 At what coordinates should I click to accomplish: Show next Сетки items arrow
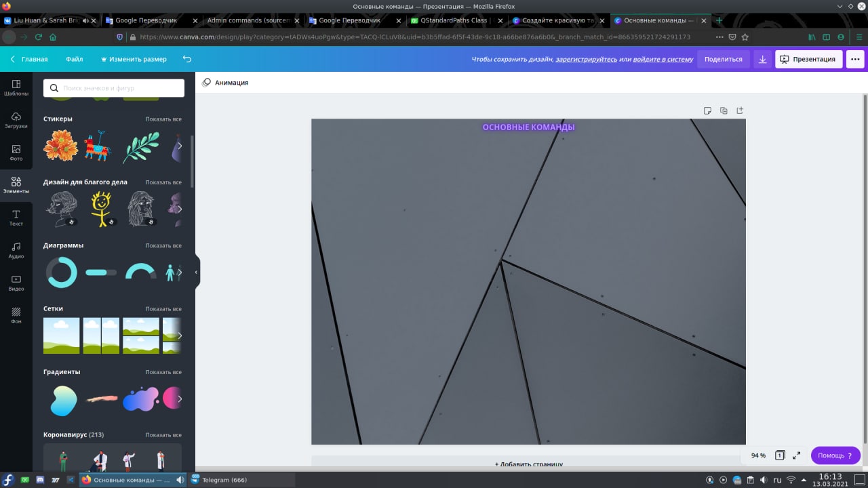coord(180,335)
